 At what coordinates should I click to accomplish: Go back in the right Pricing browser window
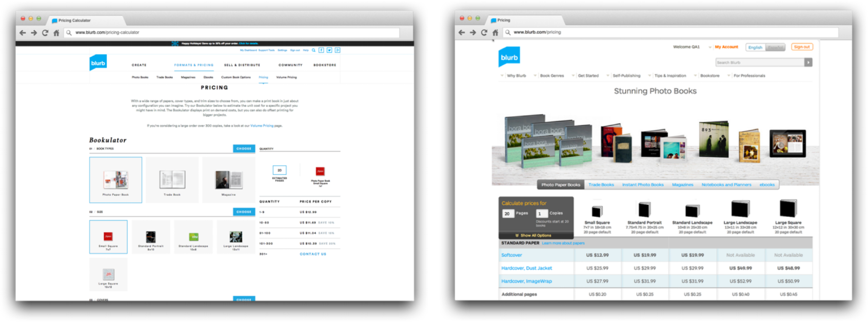pos(462,32)
